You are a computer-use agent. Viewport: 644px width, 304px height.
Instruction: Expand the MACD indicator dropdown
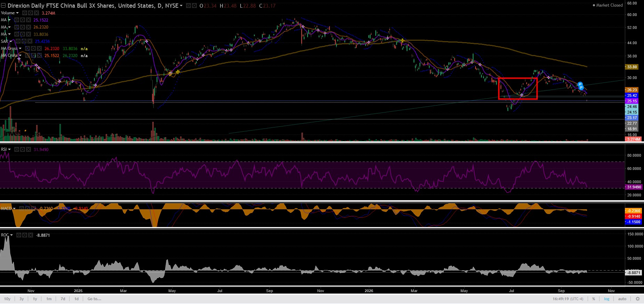pos(14,208)
